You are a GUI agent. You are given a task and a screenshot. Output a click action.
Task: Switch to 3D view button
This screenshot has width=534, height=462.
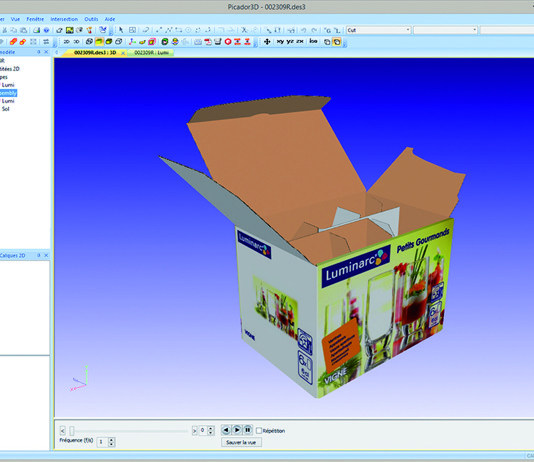coord(76,42)
